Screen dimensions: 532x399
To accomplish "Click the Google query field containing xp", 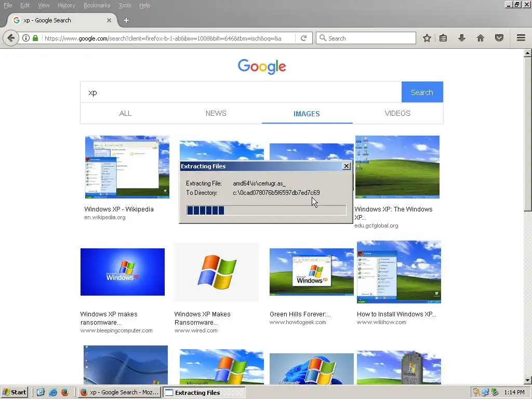I will click(241, 92).
